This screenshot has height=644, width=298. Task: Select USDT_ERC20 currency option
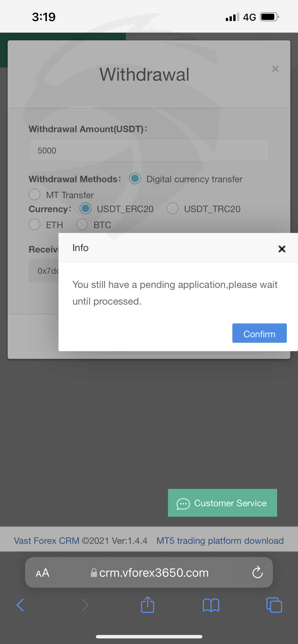pyautogui.click(x=86, y=208)
